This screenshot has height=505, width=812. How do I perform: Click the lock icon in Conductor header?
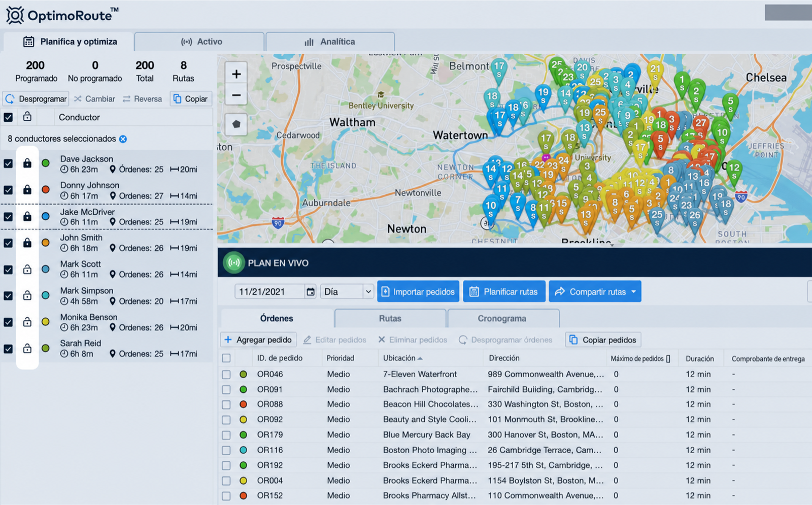click(27, 117)
